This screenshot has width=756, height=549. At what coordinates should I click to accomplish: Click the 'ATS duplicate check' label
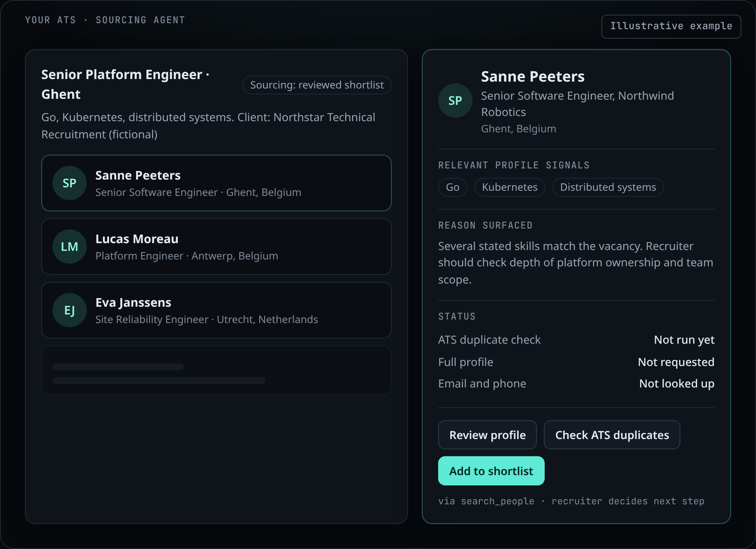coord(489,340)
